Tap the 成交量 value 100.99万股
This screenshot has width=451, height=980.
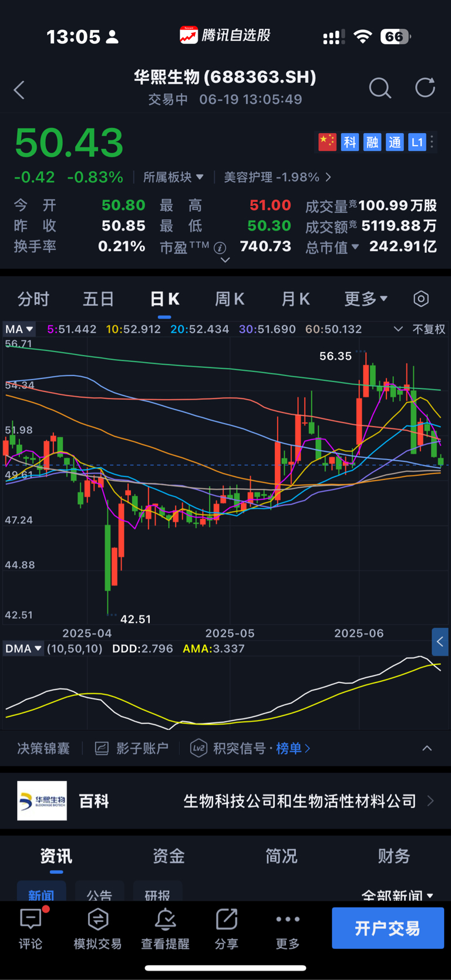click(398, 205)
